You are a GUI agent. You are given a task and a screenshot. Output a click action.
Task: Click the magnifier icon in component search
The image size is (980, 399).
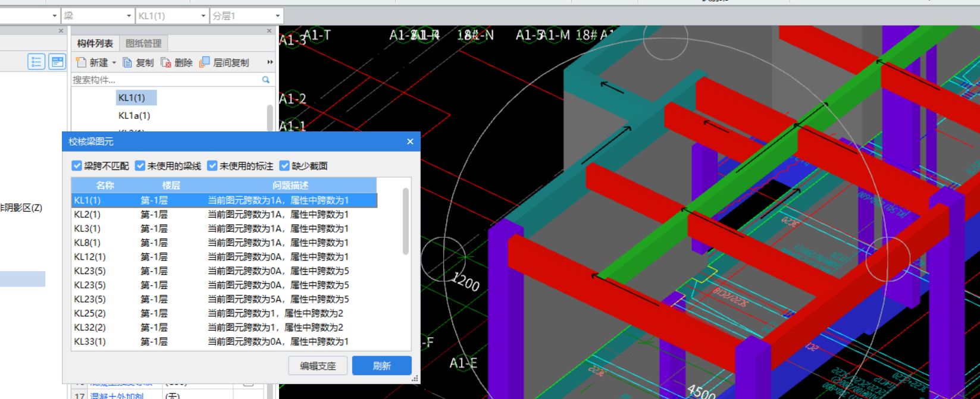pos(265,80)
